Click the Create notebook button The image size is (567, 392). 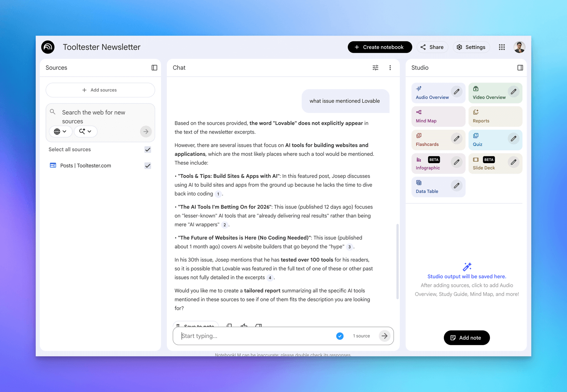379,47
